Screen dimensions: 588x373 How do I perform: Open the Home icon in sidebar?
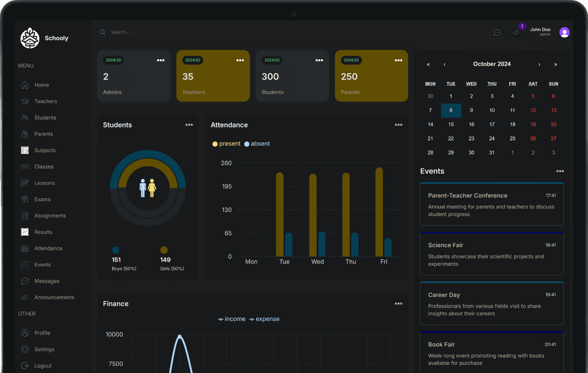[25, 85]
